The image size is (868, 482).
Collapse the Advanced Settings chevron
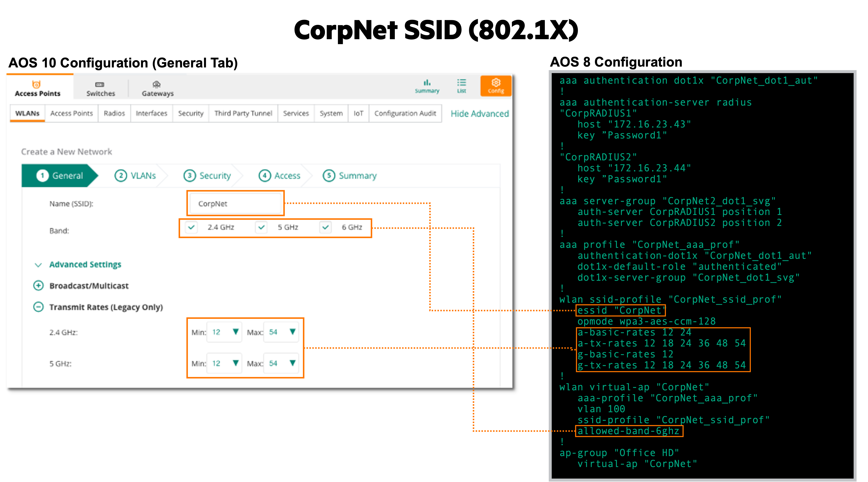pyautogui.click(x=38, y=265)
